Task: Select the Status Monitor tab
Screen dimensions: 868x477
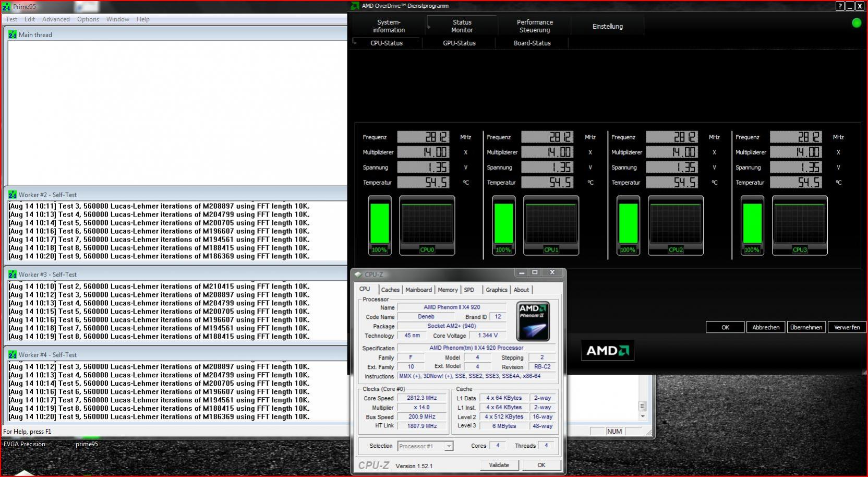Action: (462, 26)
